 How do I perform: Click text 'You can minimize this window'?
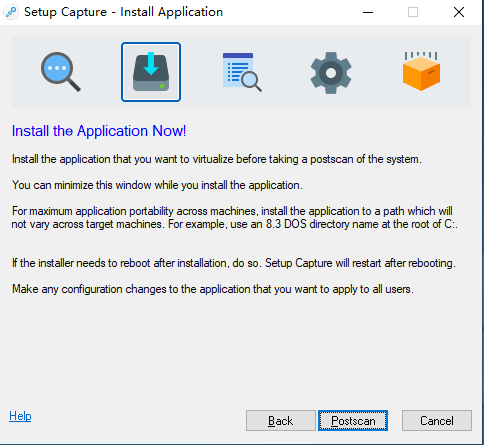(82, 185)
